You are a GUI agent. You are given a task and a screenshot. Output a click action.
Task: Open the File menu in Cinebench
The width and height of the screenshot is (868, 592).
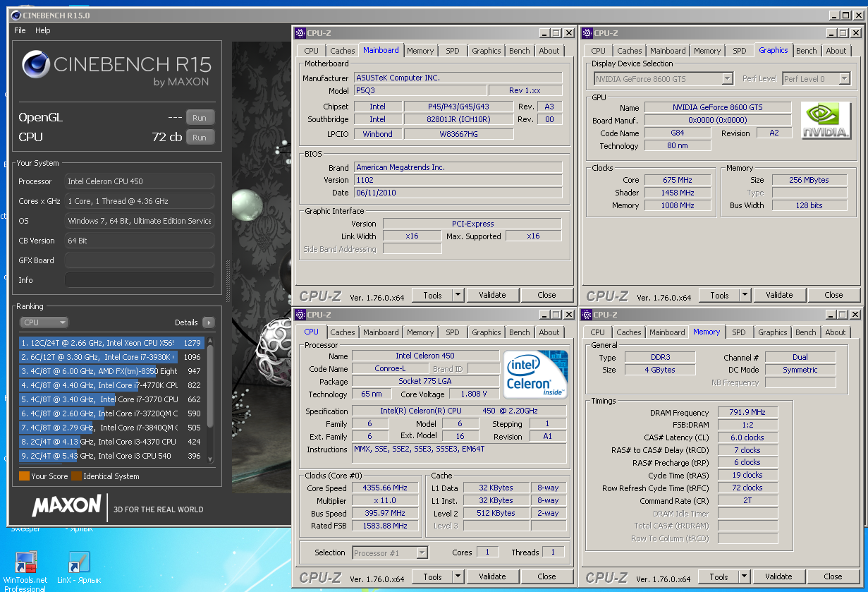point(20,30)
